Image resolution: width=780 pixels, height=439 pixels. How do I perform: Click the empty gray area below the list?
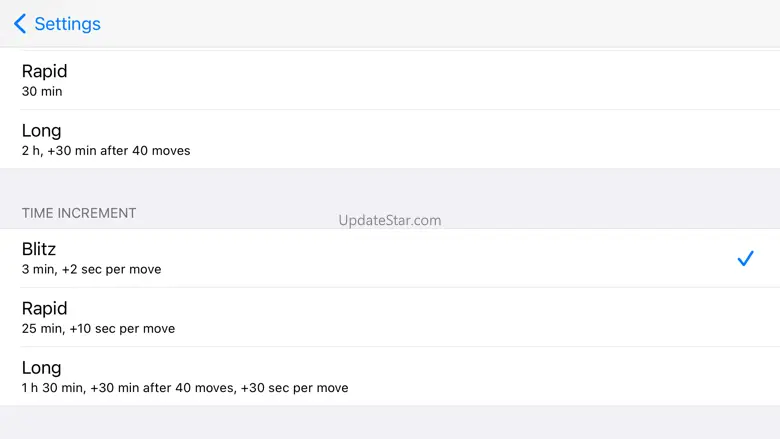(x=390, y=422)
